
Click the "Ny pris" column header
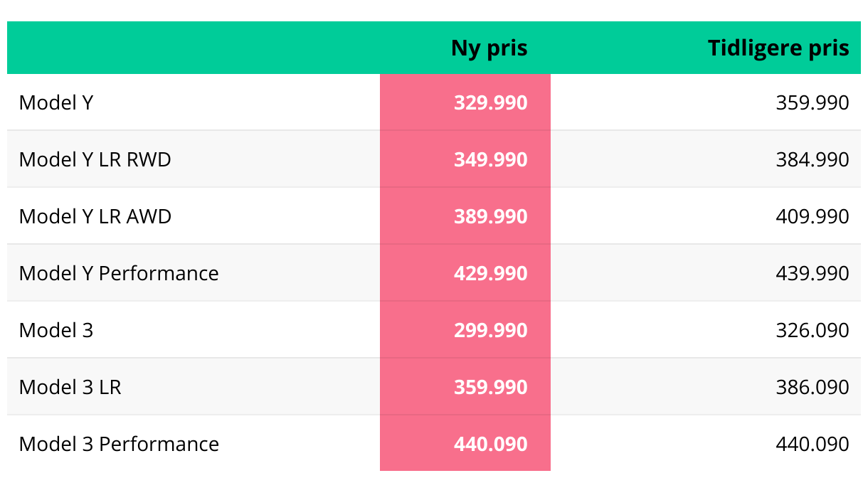point(489,48)
